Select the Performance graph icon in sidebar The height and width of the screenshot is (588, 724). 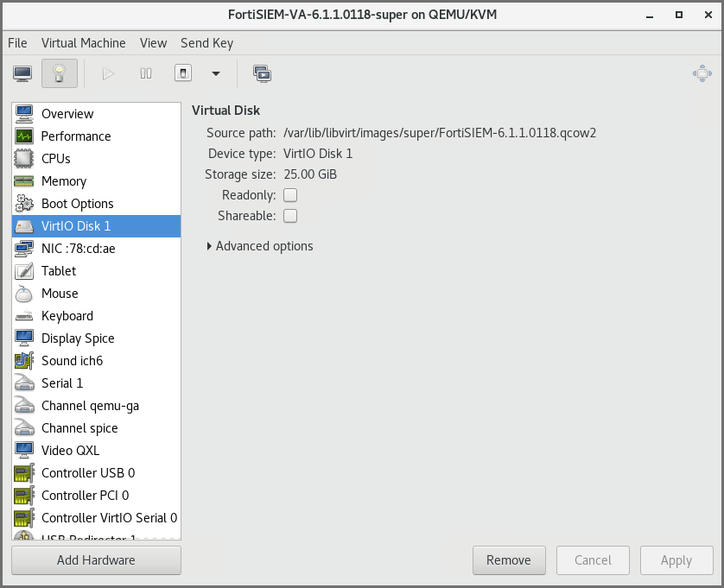[x=23, y=136]
